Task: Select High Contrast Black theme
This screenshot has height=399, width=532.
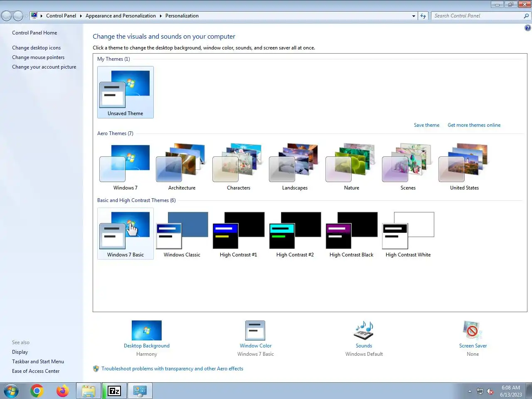Action: coord(351,234)
